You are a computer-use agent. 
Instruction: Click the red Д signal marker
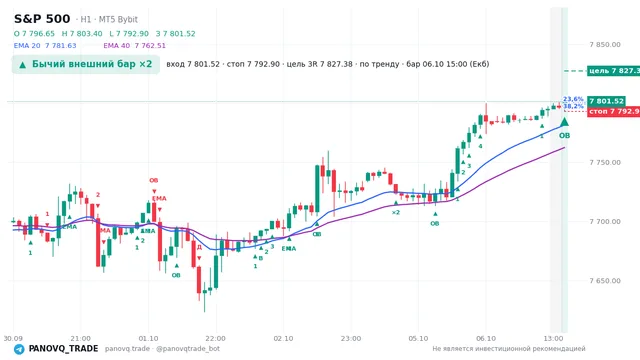pyautogui.click(x=199, y=247)
